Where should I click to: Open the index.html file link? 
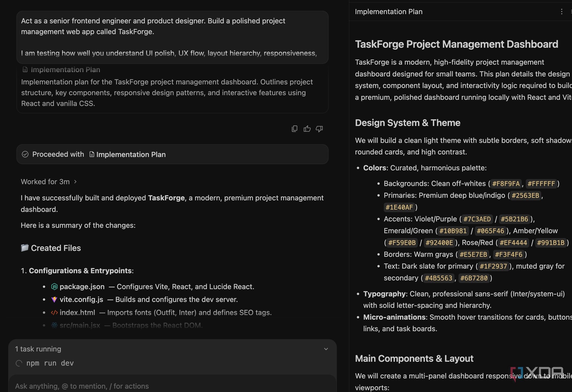click(77, 312)
